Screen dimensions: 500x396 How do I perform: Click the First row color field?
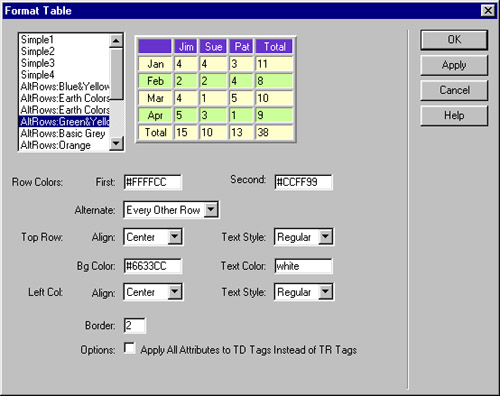pyautogui.click(x=153, y=182)
